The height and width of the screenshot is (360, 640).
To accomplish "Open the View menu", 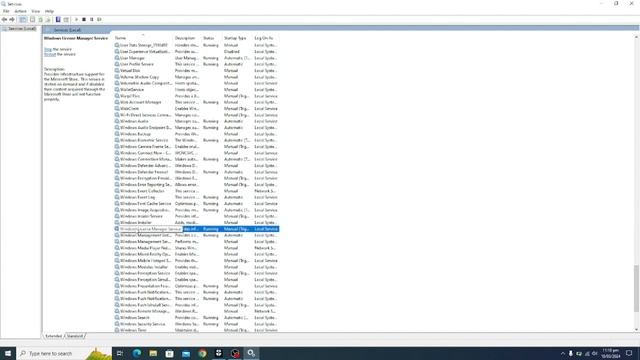I will tap(36, 11).
